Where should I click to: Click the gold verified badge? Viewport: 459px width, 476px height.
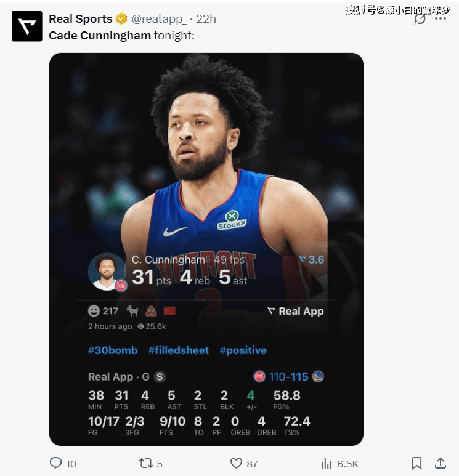[121, 19]
